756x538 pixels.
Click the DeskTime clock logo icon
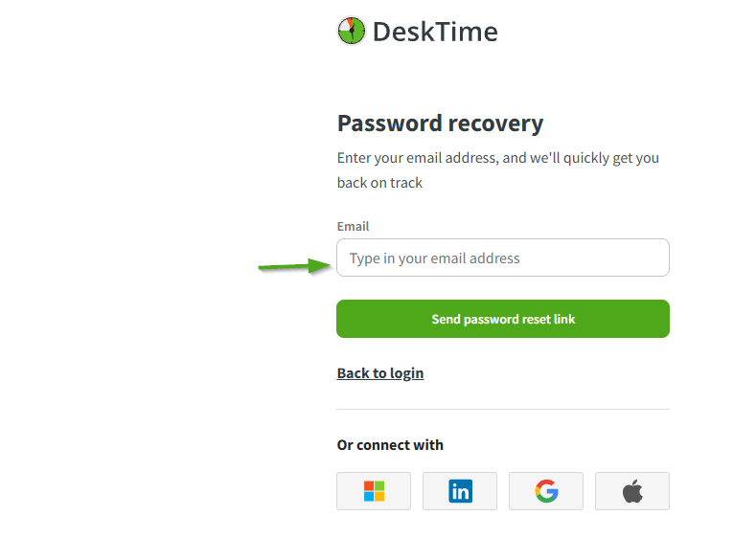pyautogui.click(x=352, y=31)
